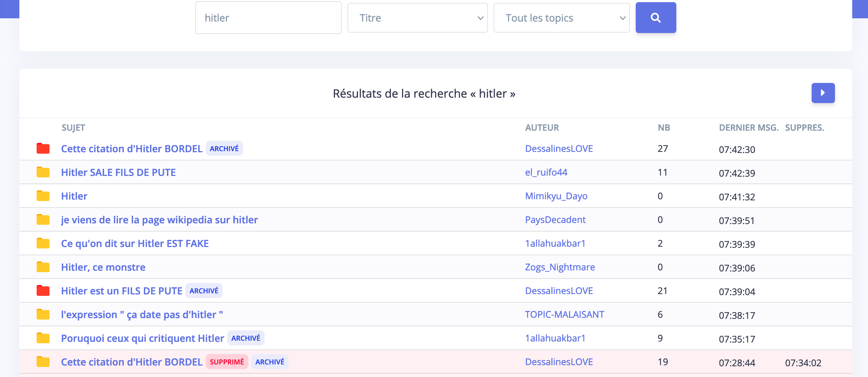Open the Titre search-type dropdown
The width and height of the screenshot is (868, 377).
[417, 18]
